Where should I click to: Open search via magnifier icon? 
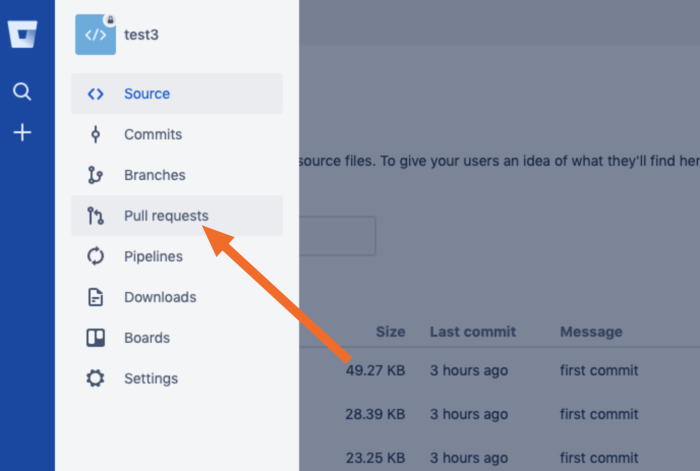[x=22, y=92]
